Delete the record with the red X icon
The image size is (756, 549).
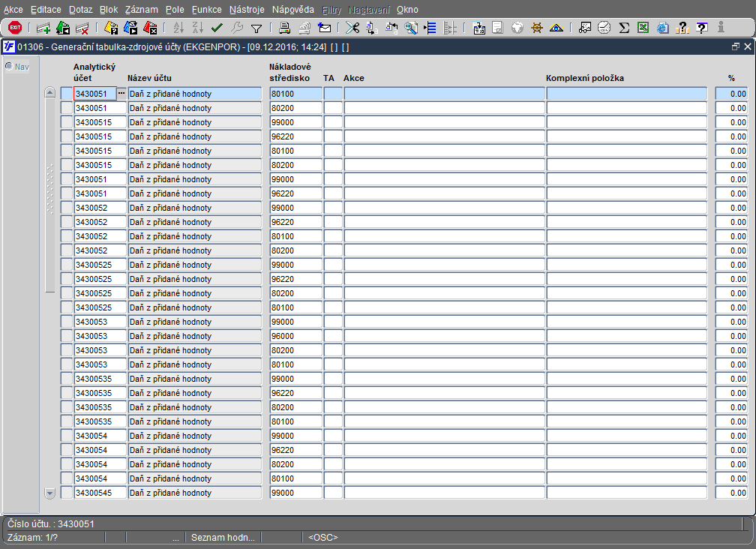(x=82, y=28)
